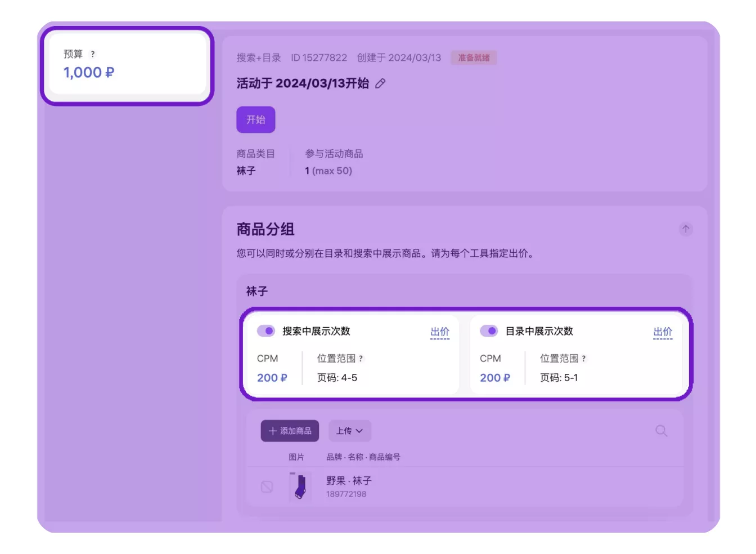Click 200 ₽ CPM in catalog card
756x554 pixels.
pyautogui.click(x=495, y=378)
